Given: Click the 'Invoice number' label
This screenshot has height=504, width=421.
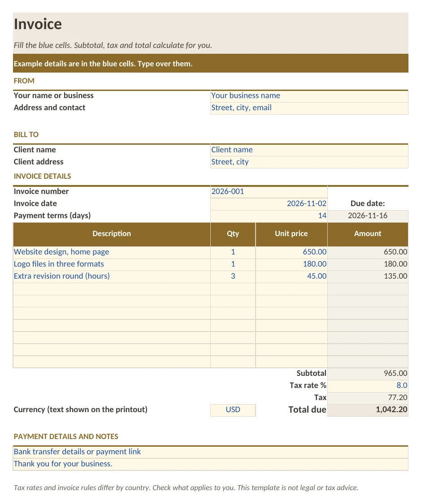Looking at the screenshot, I should coord(41,192).
